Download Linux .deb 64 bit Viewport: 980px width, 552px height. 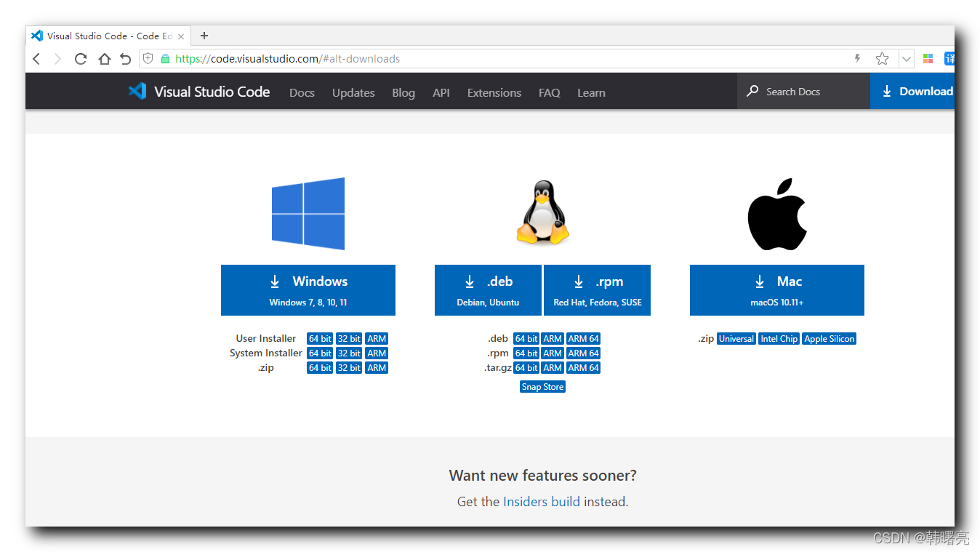pyautogui.click(x=526, y=339)
